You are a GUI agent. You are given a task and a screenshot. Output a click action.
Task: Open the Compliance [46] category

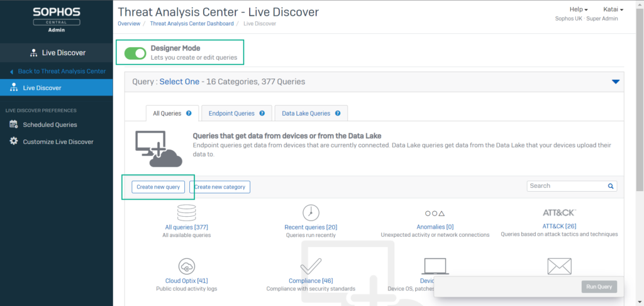[x=311, y=281]
